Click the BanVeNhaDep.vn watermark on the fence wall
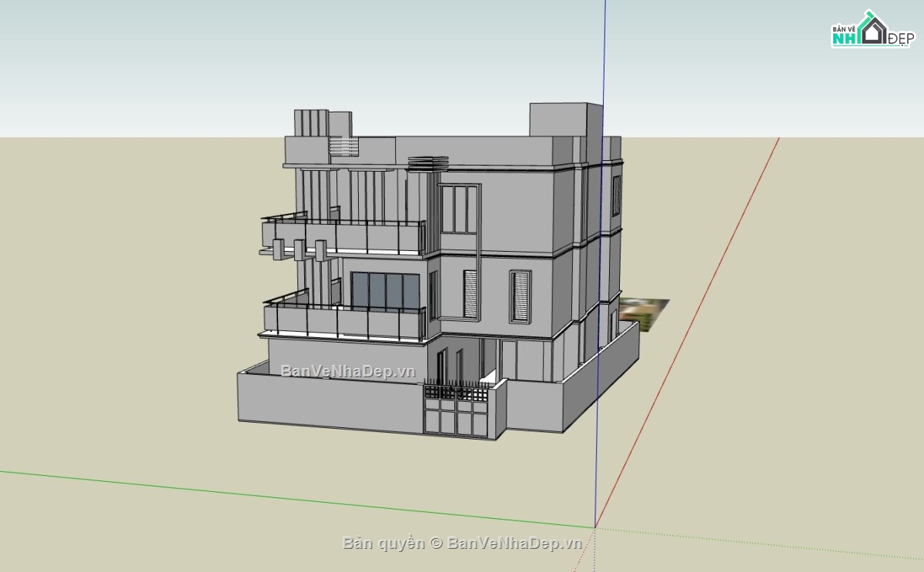924x572 pixels. pos(348,371)
